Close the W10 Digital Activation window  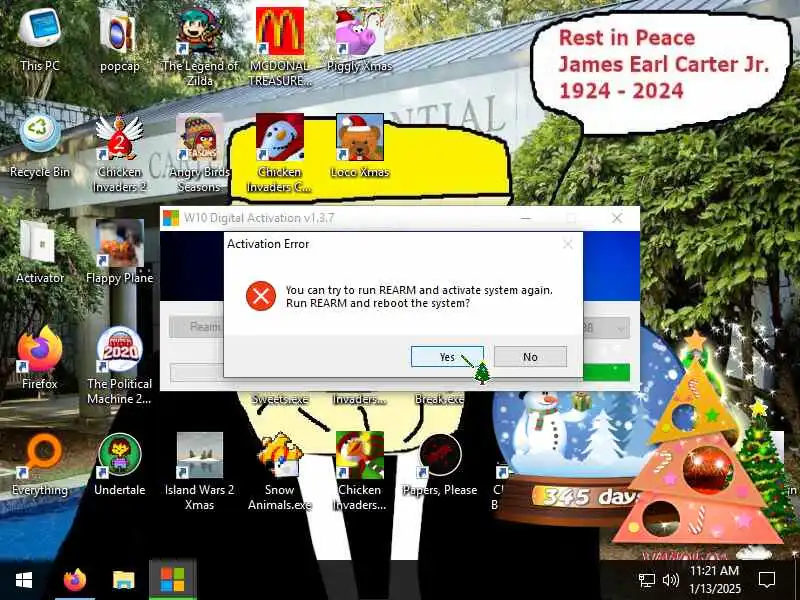click(617, 218)
